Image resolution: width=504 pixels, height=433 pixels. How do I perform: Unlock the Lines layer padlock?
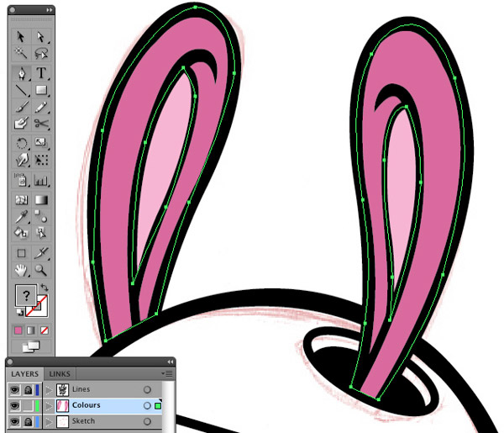click(29, 390)
